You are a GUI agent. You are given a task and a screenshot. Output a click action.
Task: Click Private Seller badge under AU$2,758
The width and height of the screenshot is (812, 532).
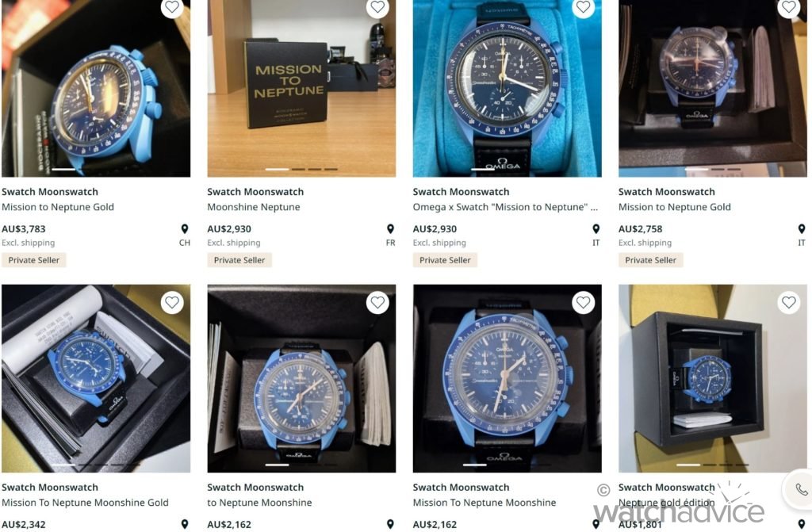(650, 260)
